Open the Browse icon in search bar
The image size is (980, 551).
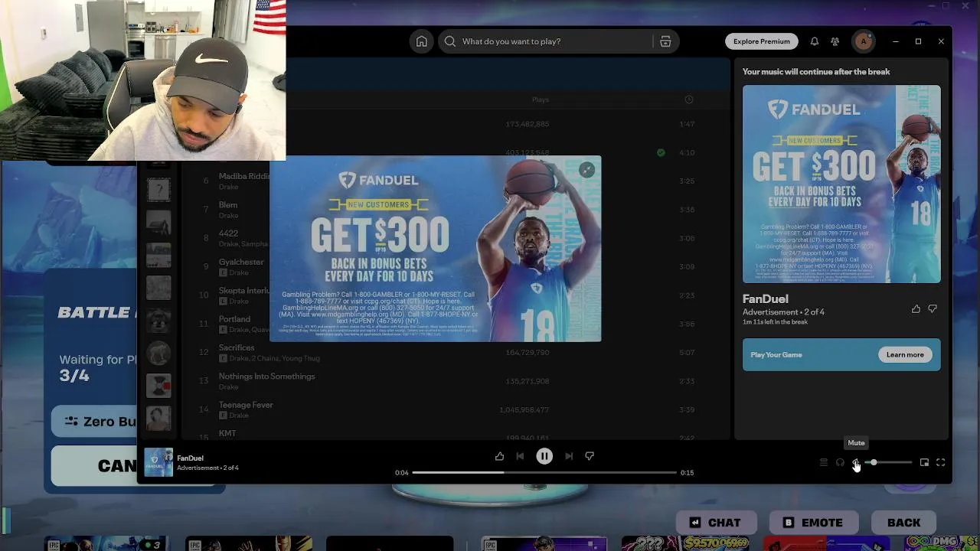click(665, 41)
